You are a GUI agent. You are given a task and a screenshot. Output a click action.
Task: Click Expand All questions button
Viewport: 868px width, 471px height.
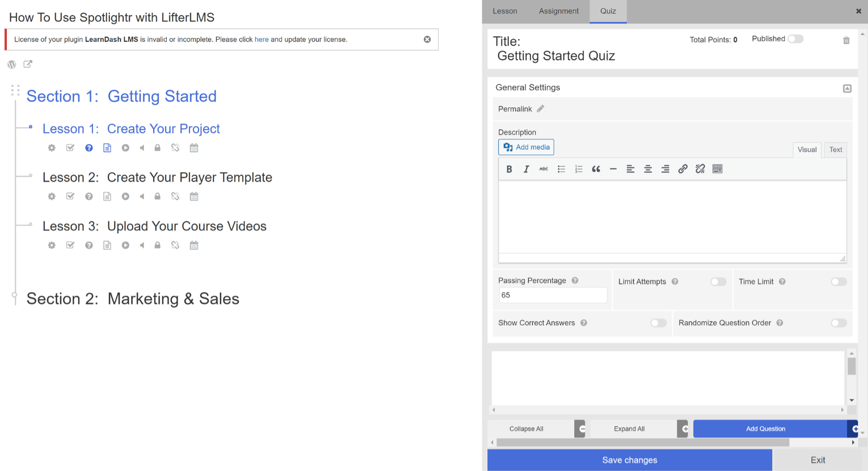point(639,429)
